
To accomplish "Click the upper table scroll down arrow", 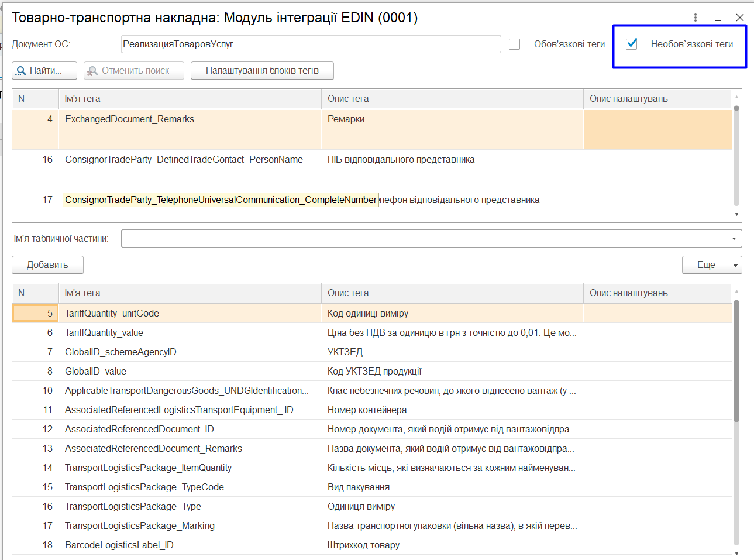I will (736, 215).
